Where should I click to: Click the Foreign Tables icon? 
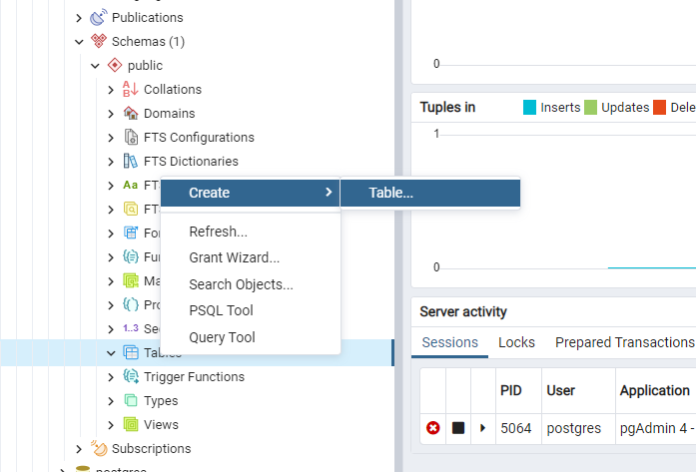pos(130,233)
